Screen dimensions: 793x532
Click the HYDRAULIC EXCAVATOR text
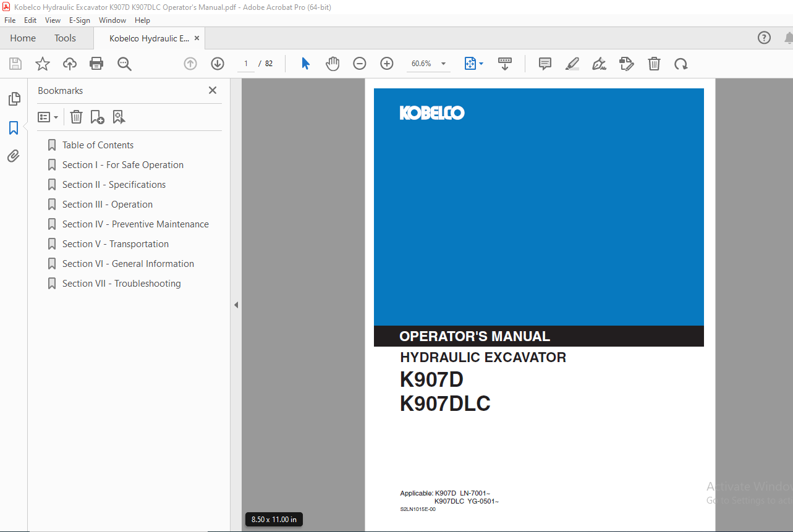click(x=483, y=357)
